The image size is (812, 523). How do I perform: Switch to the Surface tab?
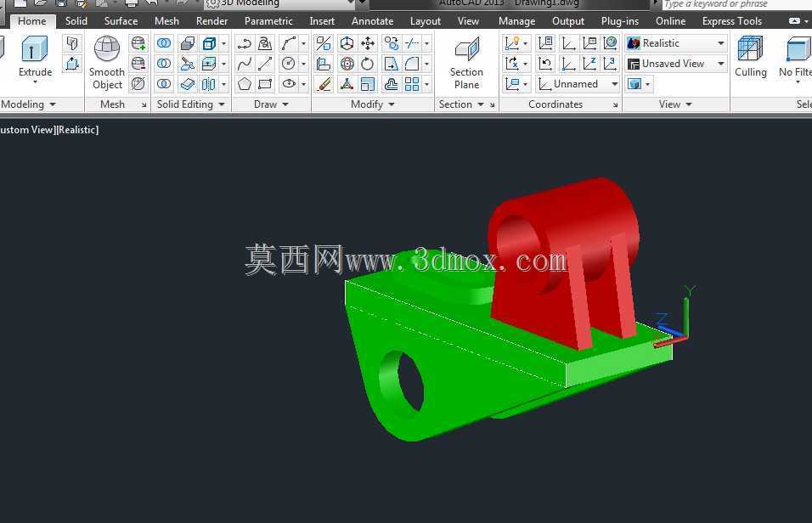121,21
